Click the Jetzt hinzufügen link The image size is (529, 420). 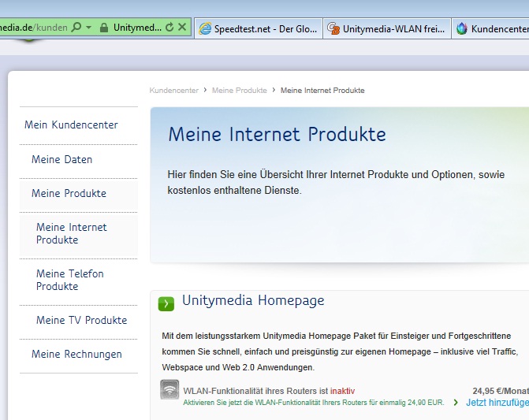click(x=497, y=403)
